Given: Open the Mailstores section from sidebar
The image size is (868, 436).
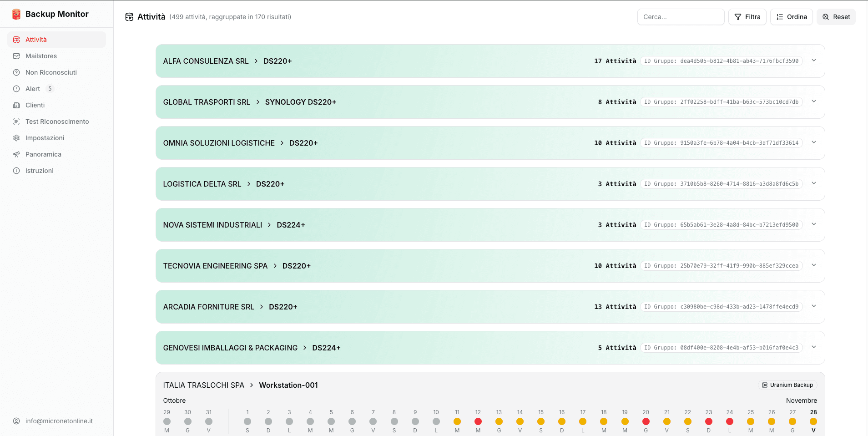Looking at the screenshot, I should (x=41, y=56).
